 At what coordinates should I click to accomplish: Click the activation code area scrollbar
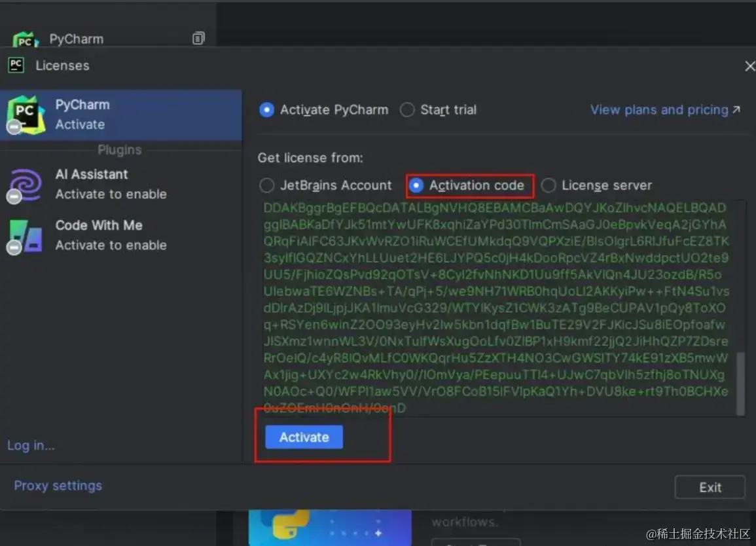pyautogui.click(x=740, y=384)
